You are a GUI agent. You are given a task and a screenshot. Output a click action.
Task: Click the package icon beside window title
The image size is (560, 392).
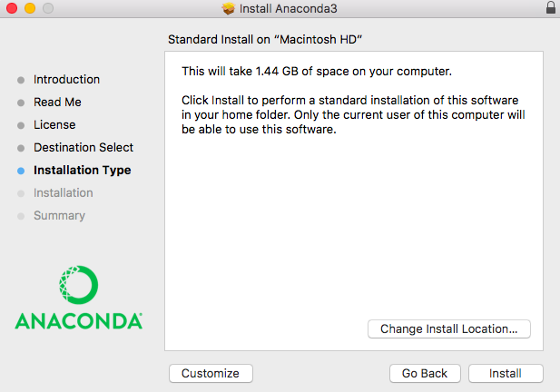click(229, 9)
